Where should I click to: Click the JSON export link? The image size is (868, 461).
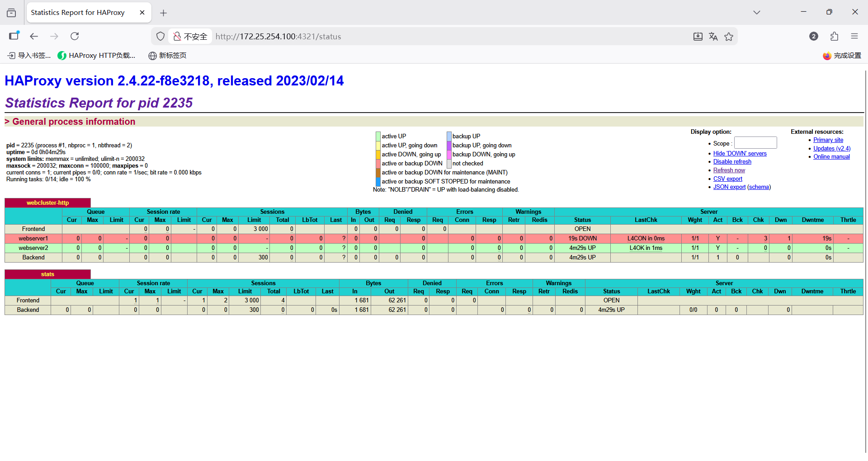coord(729,187)
